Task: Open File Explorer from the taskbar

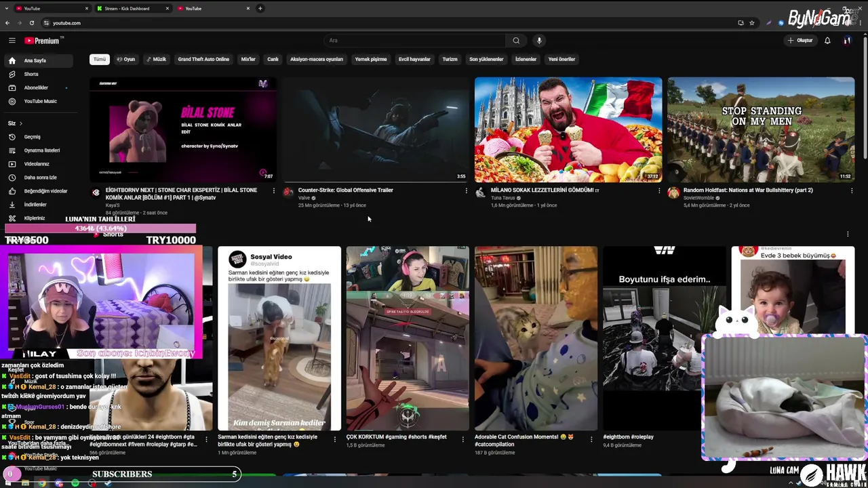Action: (x=25, y=483)
